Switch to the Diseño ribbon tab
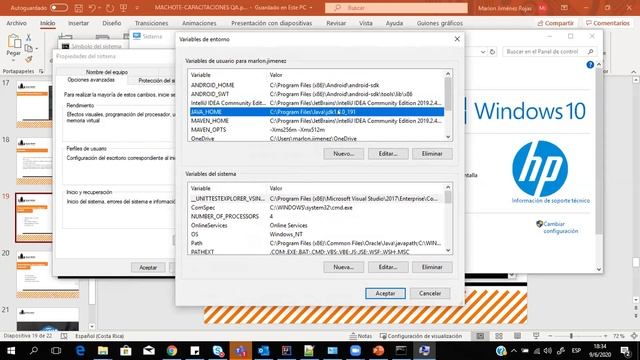This screenshot has width=640, height=360. (x=111, y=23)
